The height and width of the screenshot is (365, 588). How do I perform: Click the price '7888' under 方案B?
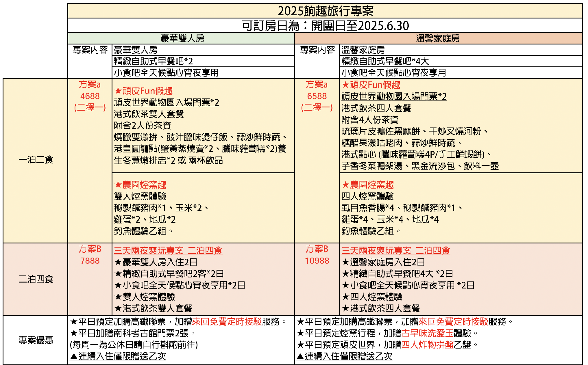pos(90,261)
